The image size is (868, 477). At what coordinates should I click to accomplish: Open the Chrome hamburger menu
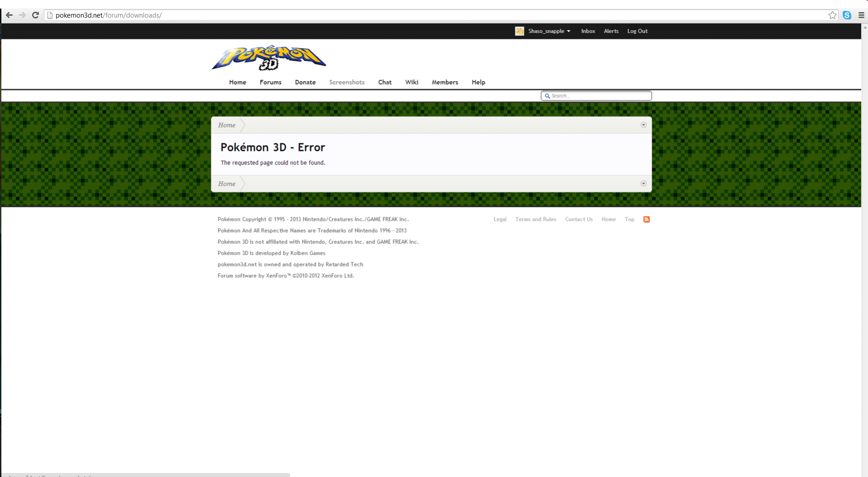point(861,15)
